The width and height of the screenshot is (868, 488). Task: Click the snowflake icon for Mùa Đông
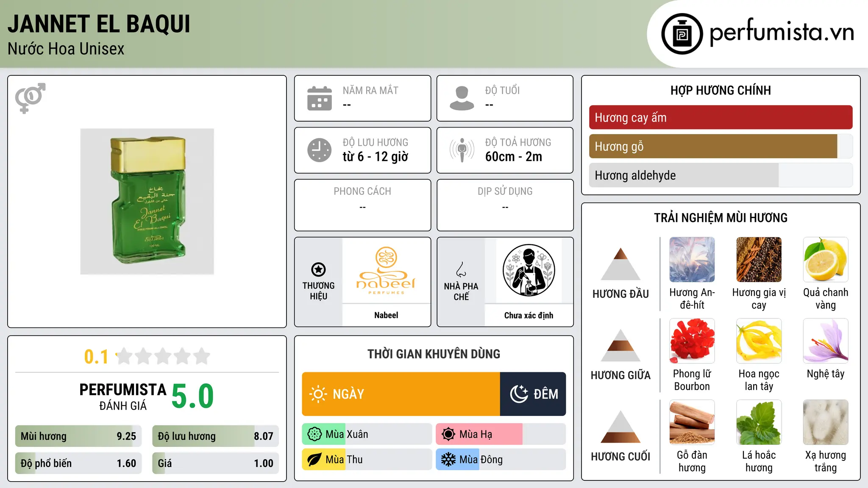448,460
